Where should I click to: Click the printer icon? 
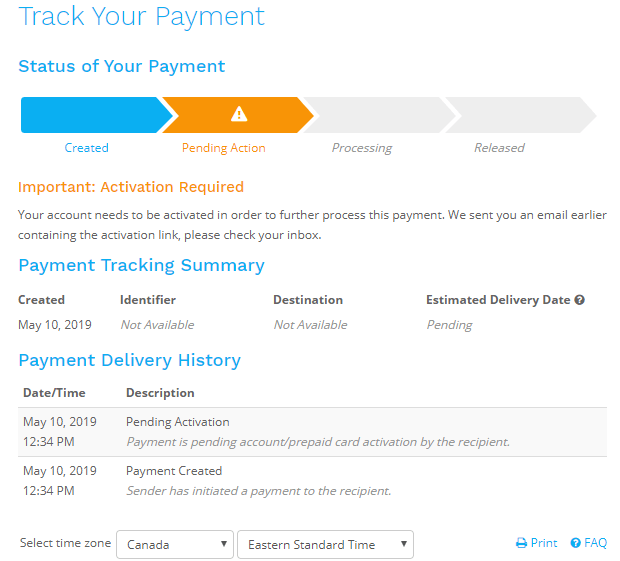521,543
